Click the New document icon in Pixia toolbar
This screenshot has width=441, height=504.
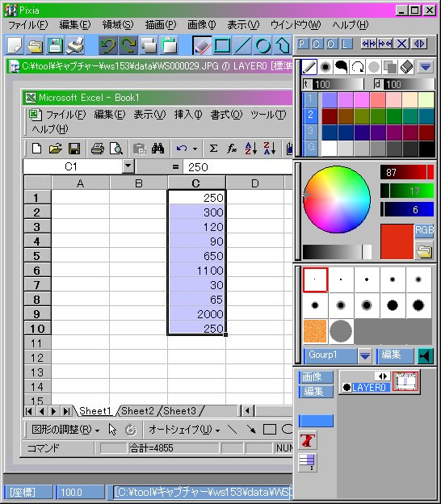click(15, 45)
